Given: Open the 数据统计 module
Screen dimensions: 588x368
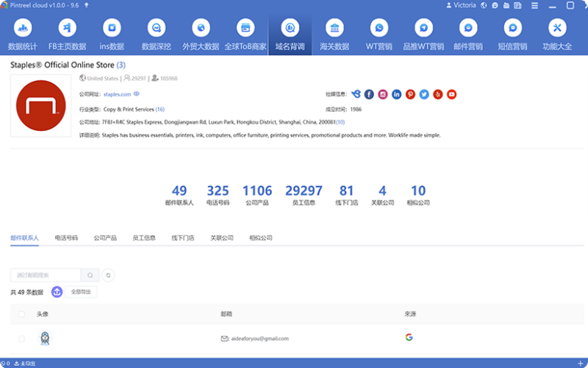Looking at the screenshot, I should click(x=22, y=35).
